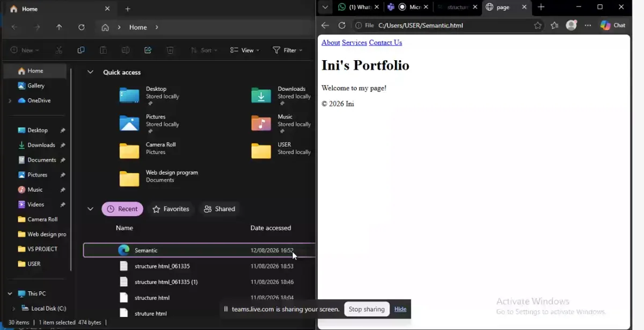This screenshot has width=644, height=330.
Task: Click the Hide link on sharing bar
Action: [400, 309]
